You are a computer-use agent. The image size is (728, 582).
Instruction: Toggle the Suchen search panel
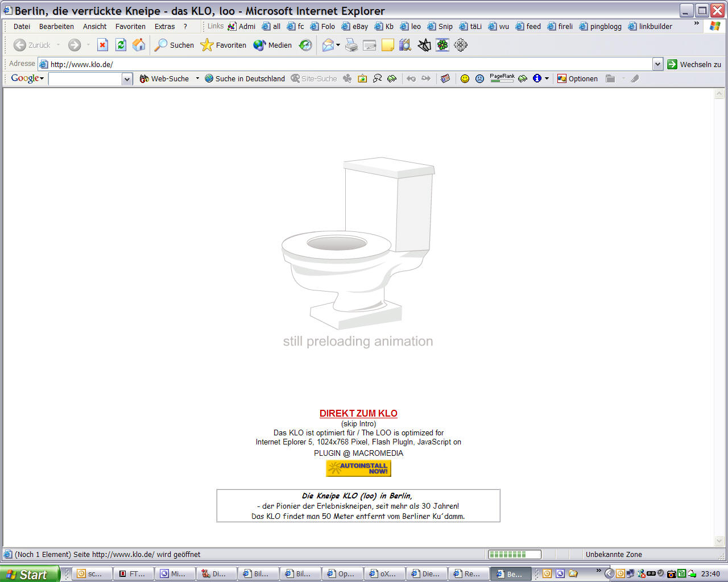175,45
